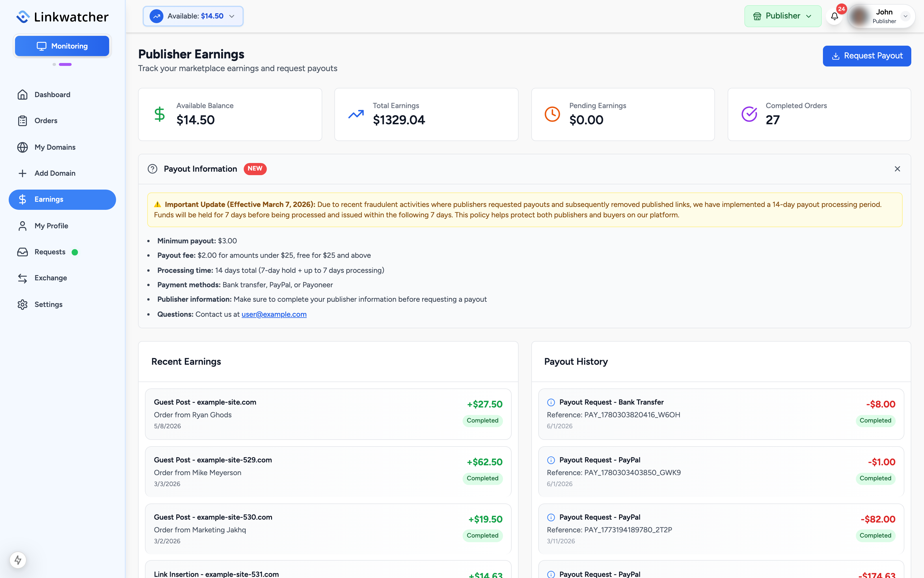Open Guest Post example-site-529.com entry
Screen dimensions: 924x578
pyautogui.click(x=328, y=471)
